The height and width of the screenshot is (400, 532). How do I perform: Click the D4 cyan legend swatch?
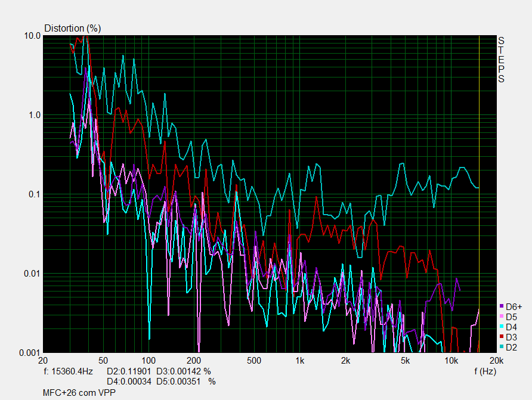(502, 327)
